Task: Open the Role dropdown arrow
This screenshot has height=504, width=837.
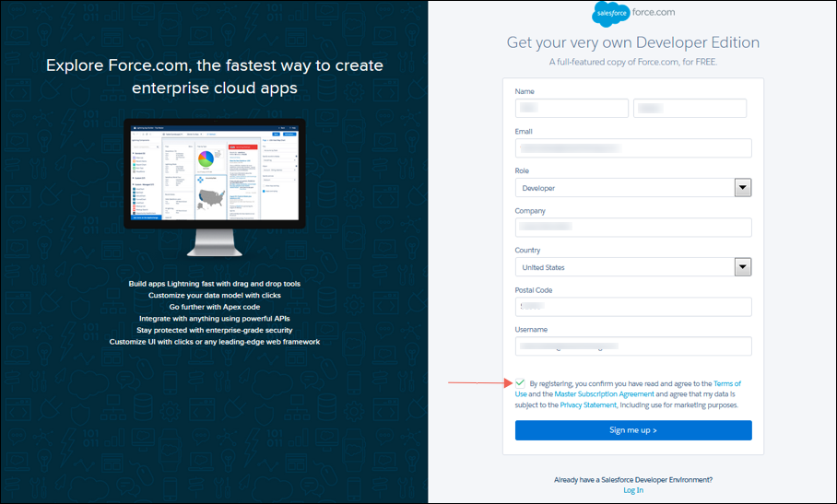Action: pyautogui.click(x=743, y=188)
